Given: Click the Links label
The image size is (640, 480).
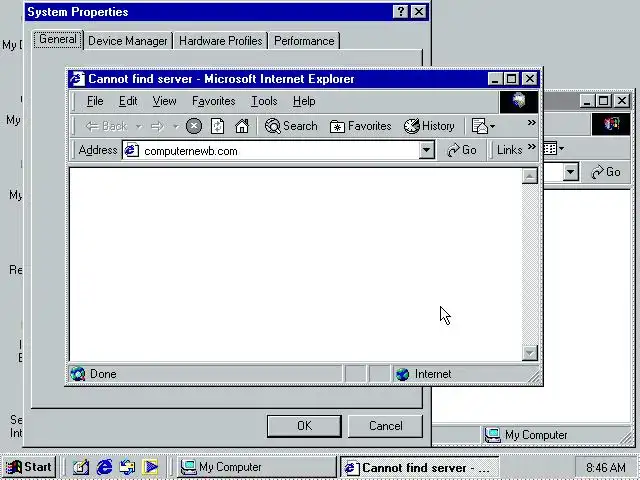Looking at the screenshot, I should 509,150.
